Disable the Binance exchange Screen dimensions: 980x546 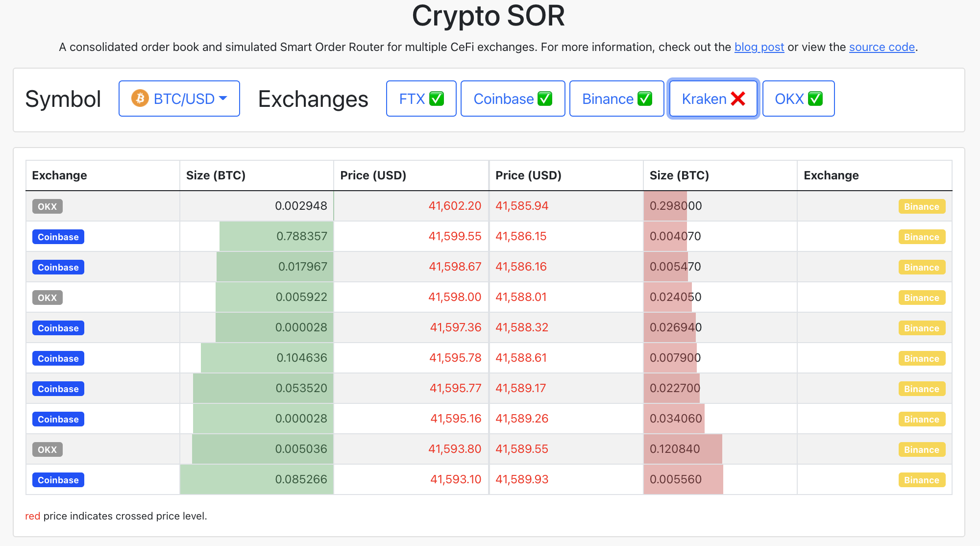coord(617,99)
